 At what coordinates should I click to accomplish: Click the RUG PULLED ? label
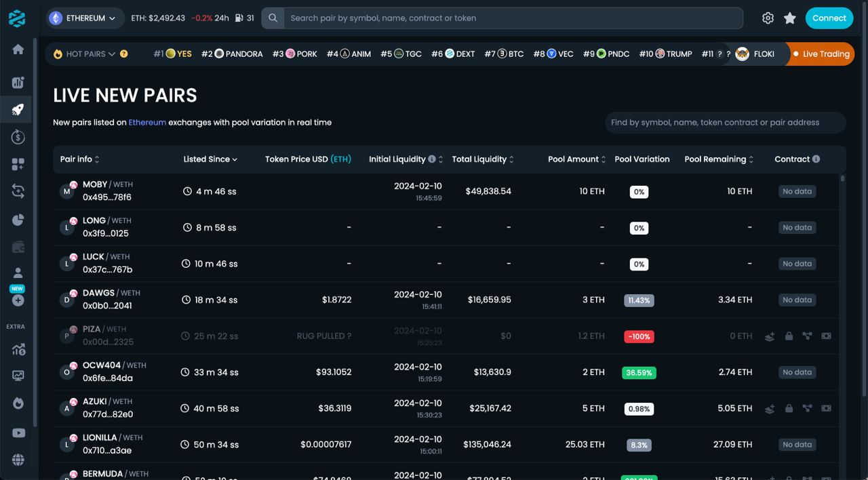pyautogui.click(x=324, y=336)
